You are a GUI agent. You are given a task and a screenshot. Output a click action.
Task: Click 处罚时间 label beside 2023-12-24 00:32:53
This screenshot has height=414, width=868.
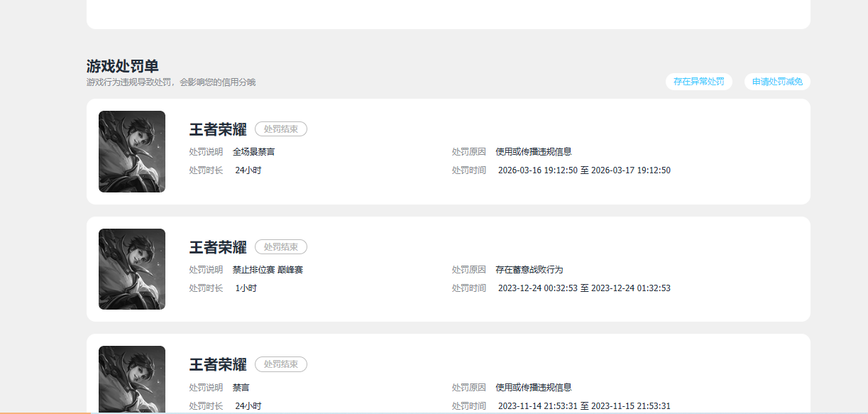point(469,288)
